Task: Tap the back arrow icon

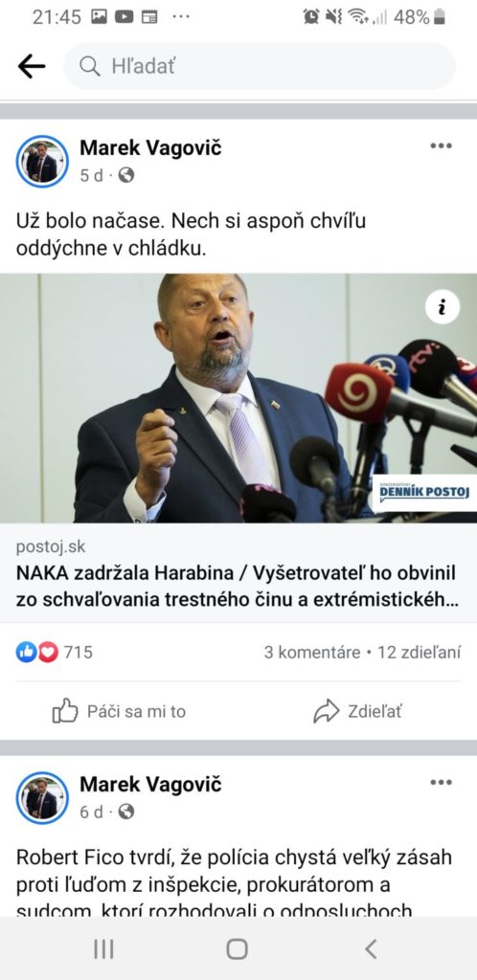Action: click(x=32, y=66)
